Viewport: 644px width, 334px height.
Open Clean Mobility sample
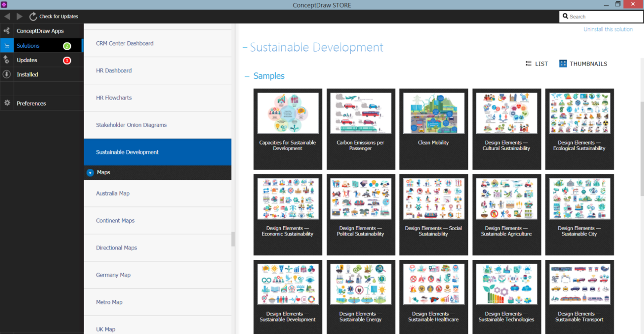click(434, 129)
